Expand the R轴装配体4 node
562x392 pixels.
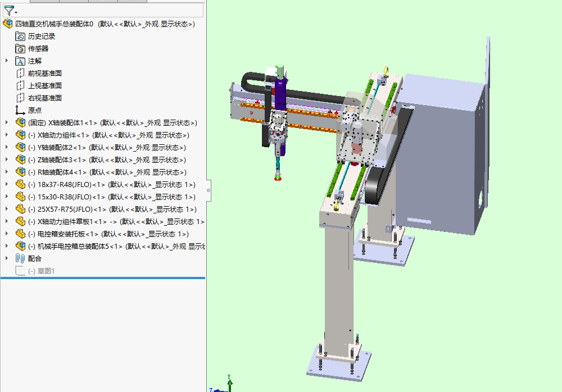click(x=6, y=172)
